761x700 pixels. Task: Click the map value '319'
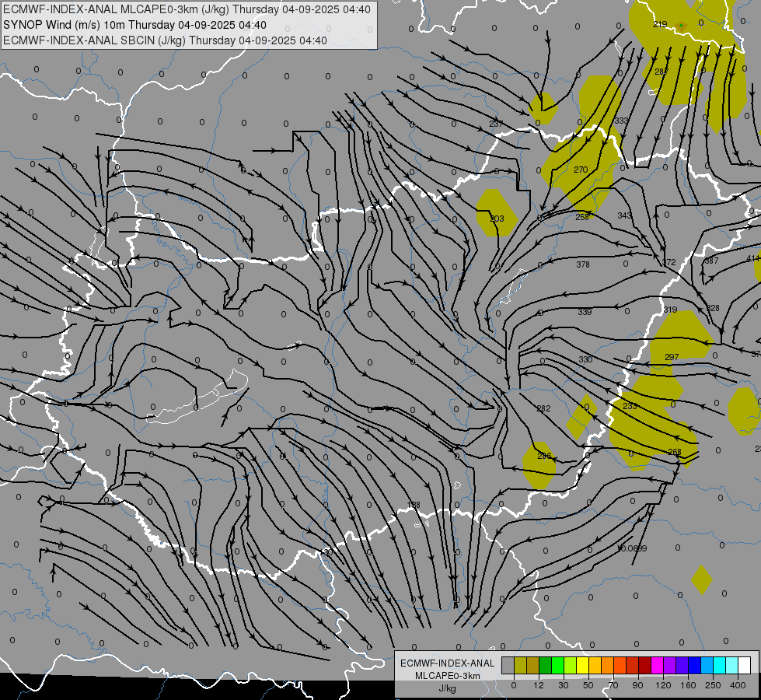click(x=670, y=310)
